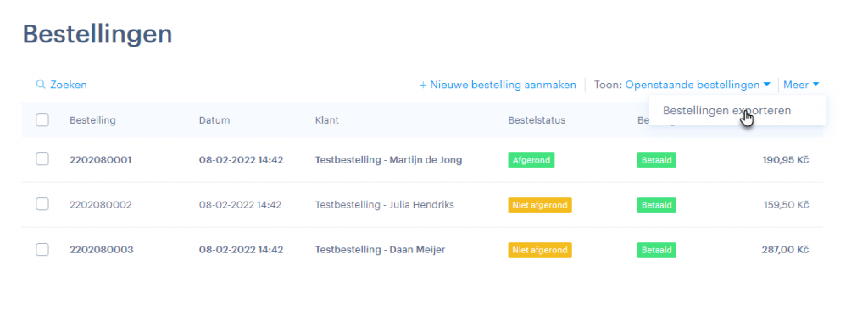
Task: Click Betaald badge for order 2202080003
Action: tap(657, 250)
